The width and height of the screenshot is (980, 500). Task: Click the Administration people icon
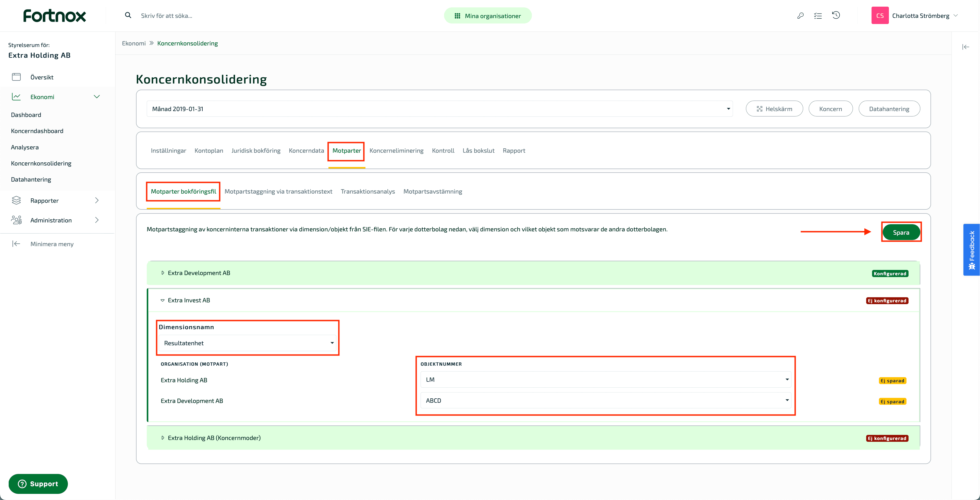[16, 220]
